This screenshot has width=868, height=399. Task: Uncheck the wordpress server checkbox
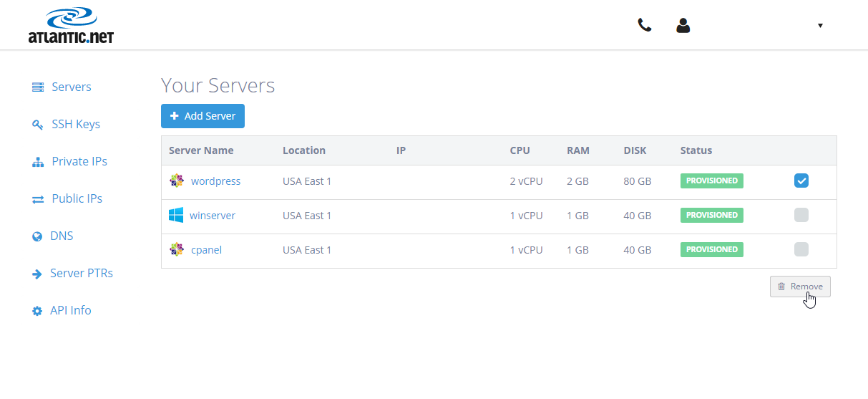[801, 181]
